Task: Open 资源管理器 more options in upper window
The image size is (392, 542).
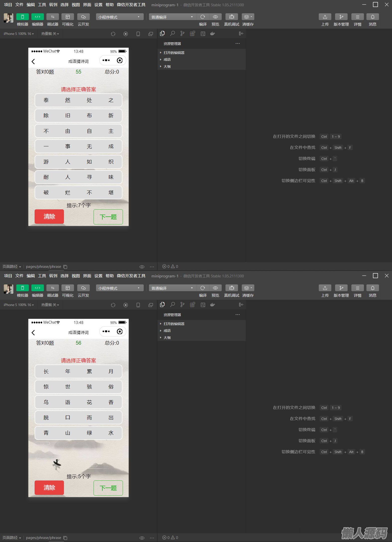Action: tap(238, 43)
